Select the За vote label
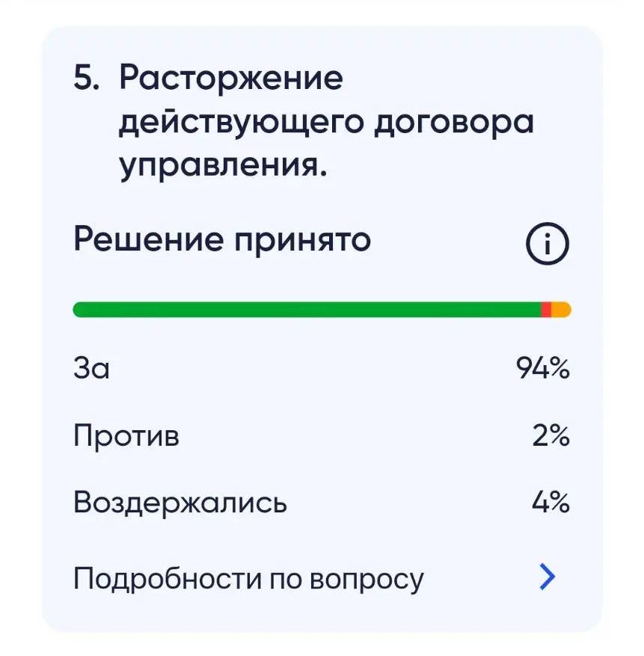Image resolution: width=644 pixels, height=656 pixels. point(92,368)
